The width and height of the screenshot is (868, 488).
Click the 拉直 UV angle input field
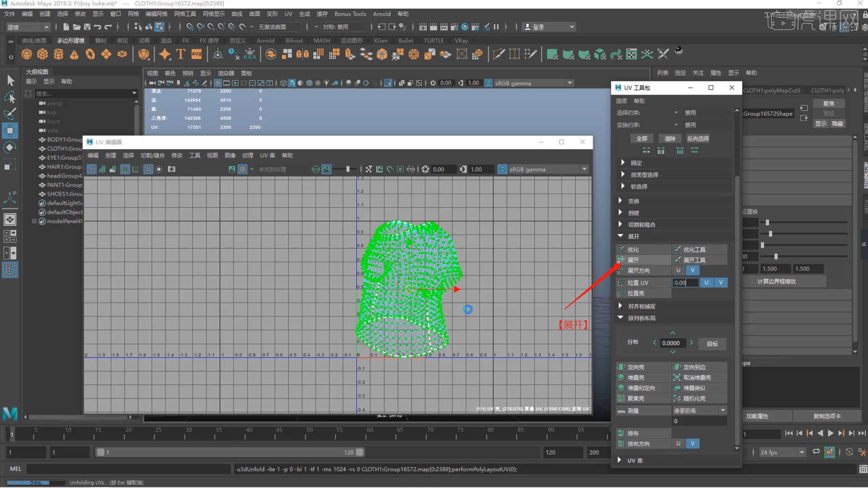[684, 282]
